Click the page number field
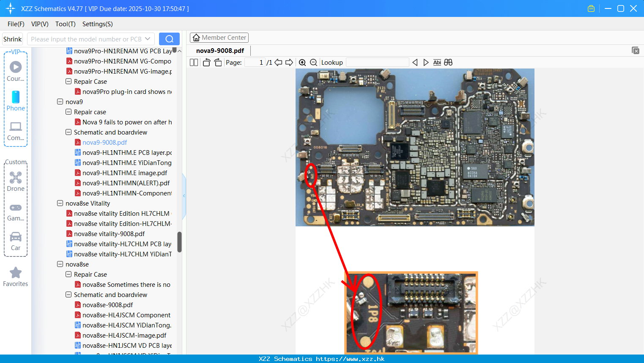The width and height of the screenshot is (644, 363). 255,62
